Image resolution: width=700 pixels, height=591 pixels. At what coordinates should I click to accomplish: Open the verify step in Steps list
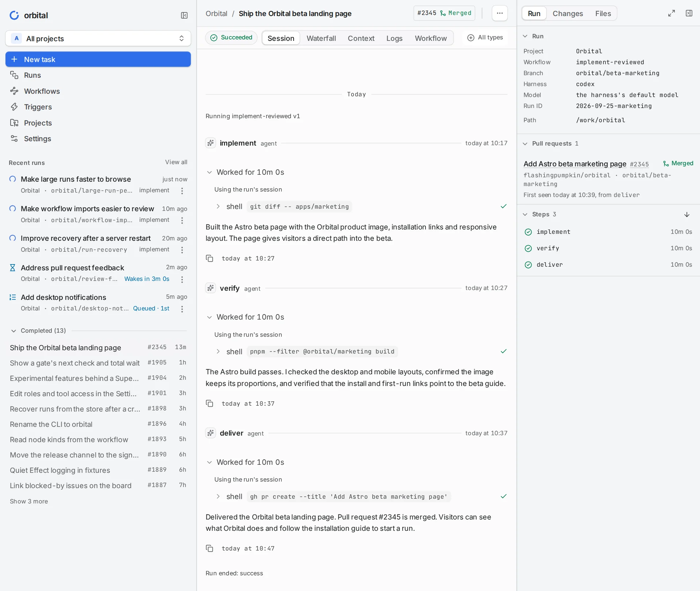pyautogui.click(x=608, y=248)
